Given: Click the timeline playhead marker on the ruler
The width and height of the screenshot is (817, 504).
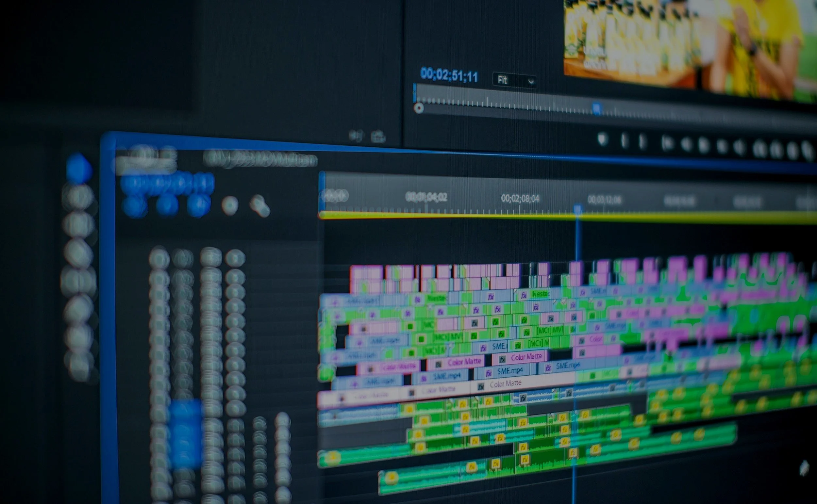Looking at the screenshot, I should click(578, 209).
